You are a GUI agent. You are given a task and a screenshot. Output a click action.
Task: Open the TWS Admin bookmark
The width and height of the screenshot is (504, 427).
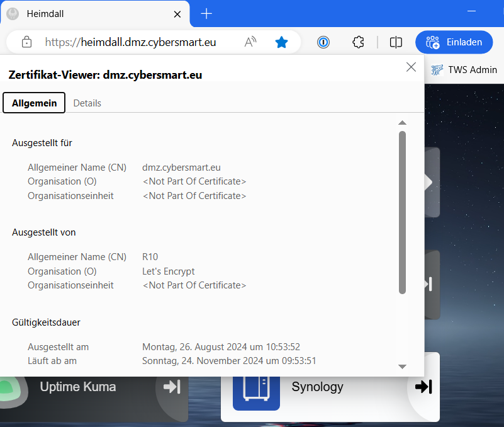coord(464,69)
